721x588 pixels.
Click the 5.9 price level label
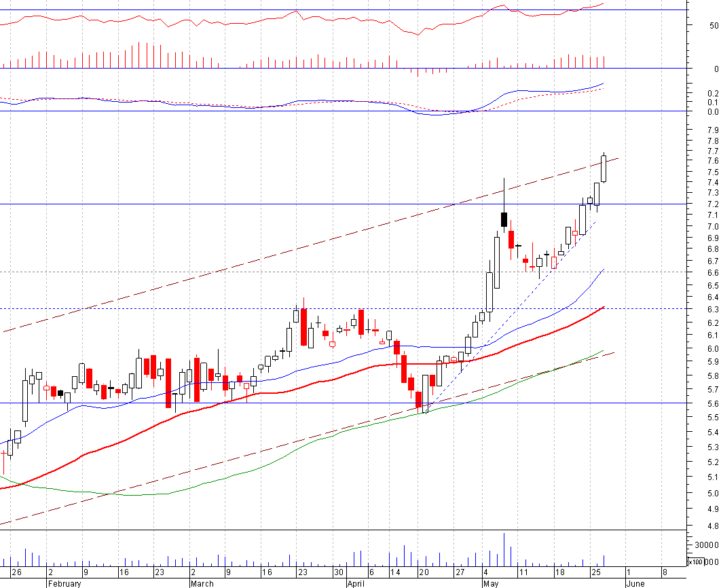713,361
